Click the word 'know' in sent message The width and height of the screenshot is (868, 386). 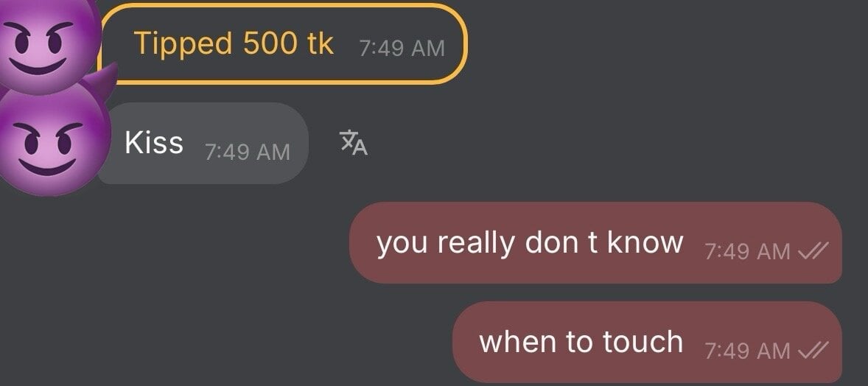tap(645, 242)
